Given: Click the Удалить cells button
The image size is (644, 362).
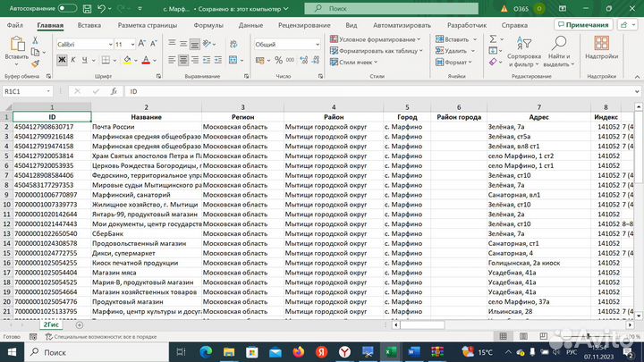Looking at the screenshot, I should coord(452,50).
